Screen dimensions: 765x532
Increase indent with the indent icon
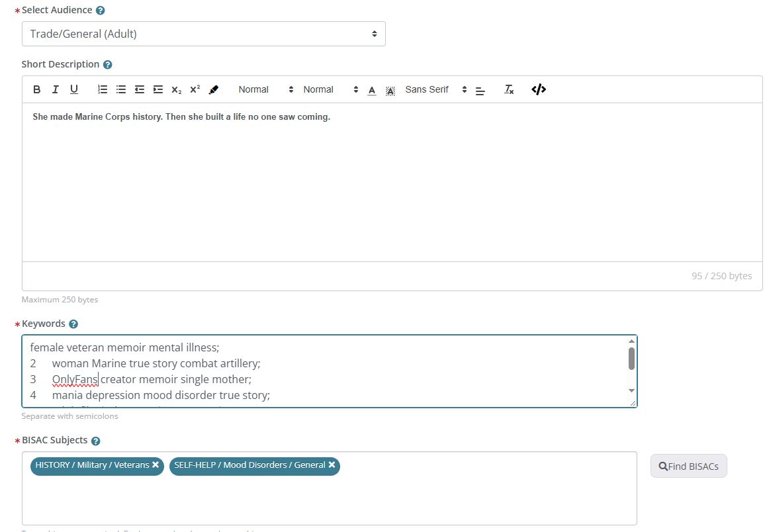(158, 89)
